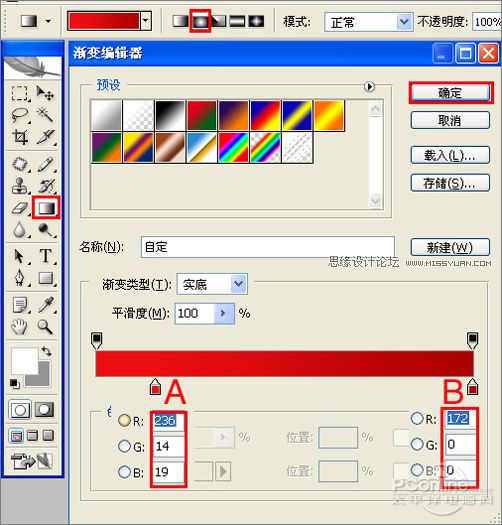502x525 pixels.
Task: Select the Zoom tool
Action: tap(45, 327)
